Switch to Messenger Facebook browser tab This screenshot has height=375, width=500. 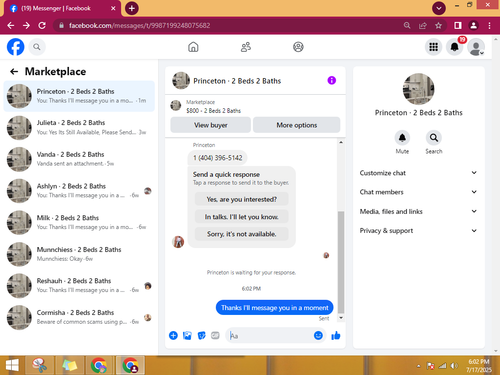pos(62,8)
